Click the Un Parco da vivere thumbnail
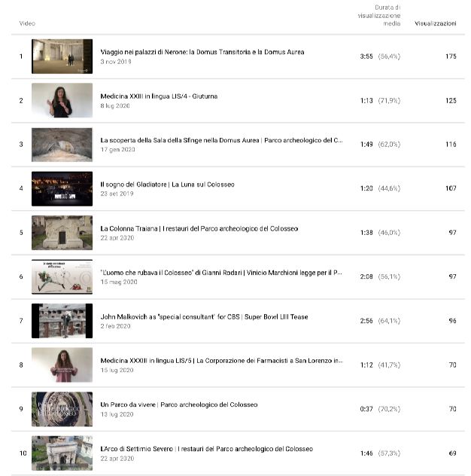Image resolution: width=471 pixels, height=476 pixels. click(x=62, y=409)
